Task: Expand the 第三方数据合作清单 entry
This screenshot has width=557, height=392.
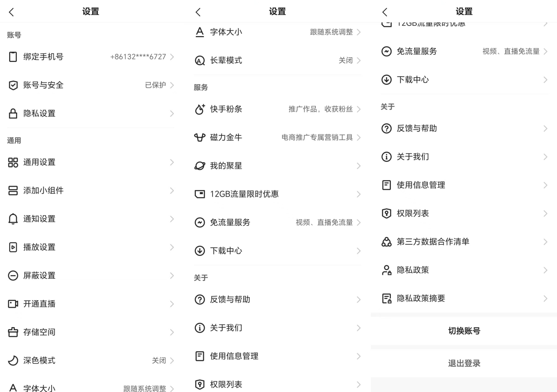Action: pyautogui.click(x=546, y=242)
